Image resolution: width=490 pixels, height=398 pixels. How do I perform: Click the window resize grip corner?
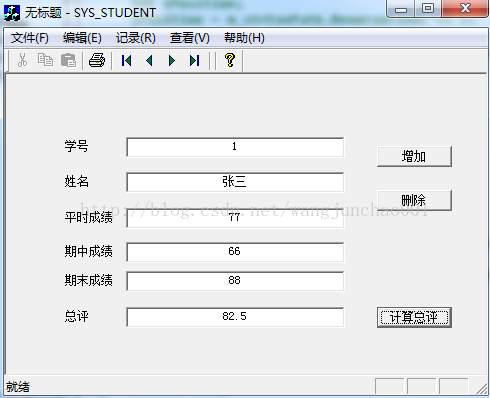pyautogui.click(x=481, y=388)
